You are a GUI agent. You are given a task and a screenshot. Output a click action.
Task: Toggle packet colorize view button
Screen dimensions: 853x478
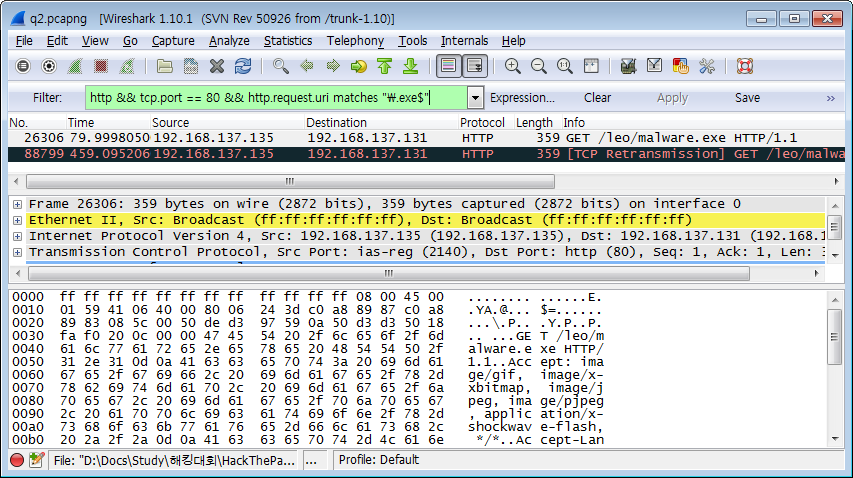coord(448,67)
